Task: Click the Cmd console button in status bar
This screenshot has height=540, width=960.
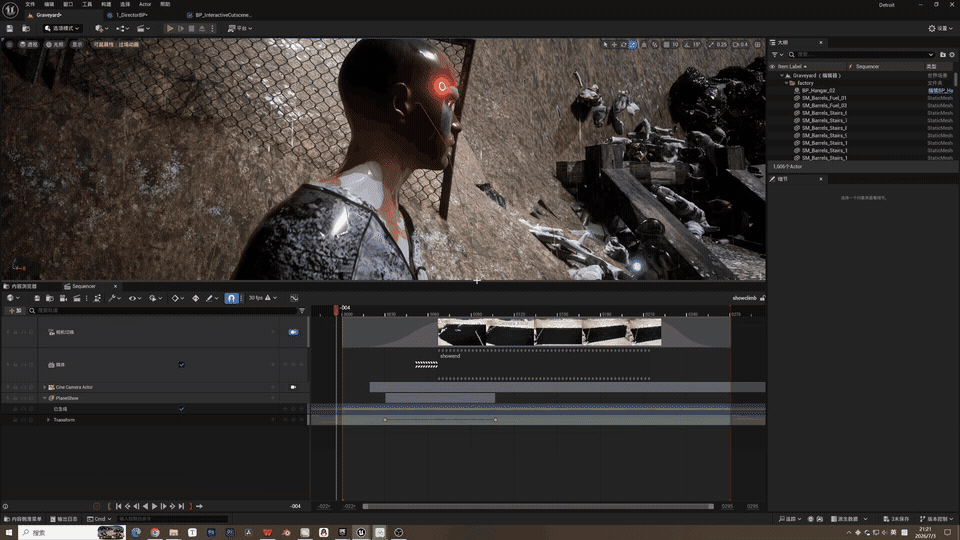Action: tap(100, 519)
